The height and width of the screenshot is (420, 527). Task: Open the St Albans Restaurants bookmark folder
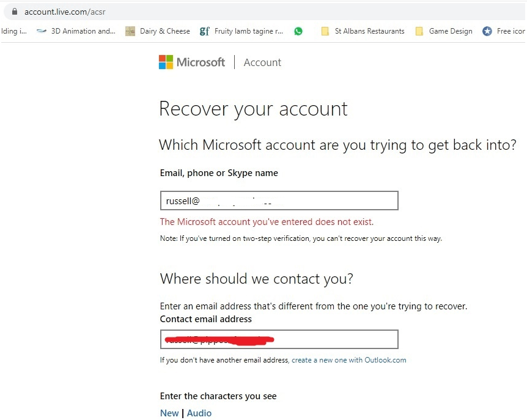[363, 31]
